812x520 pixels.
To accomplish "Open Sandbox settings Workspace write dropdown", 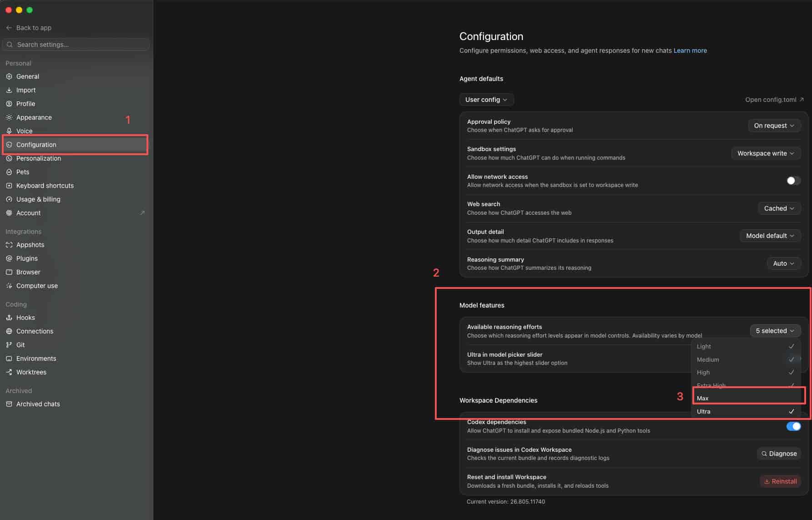I will tap(766, 153).
